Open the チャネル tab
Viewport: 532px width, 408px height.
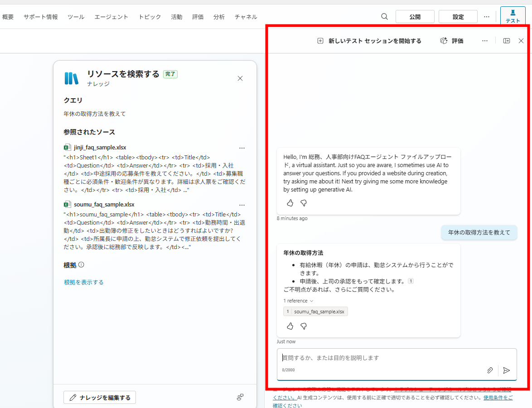[x=246, y=17]
